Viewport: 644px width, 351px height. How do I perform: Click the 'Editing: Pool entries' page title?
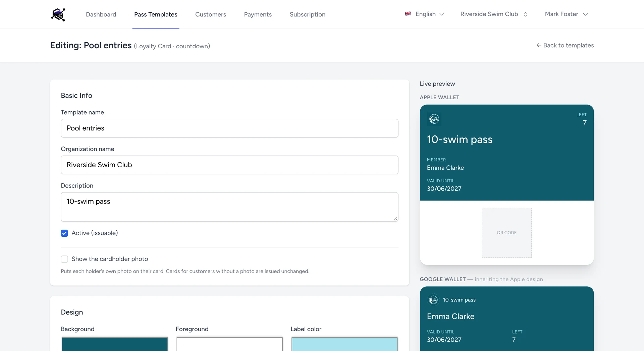[91, 45]
